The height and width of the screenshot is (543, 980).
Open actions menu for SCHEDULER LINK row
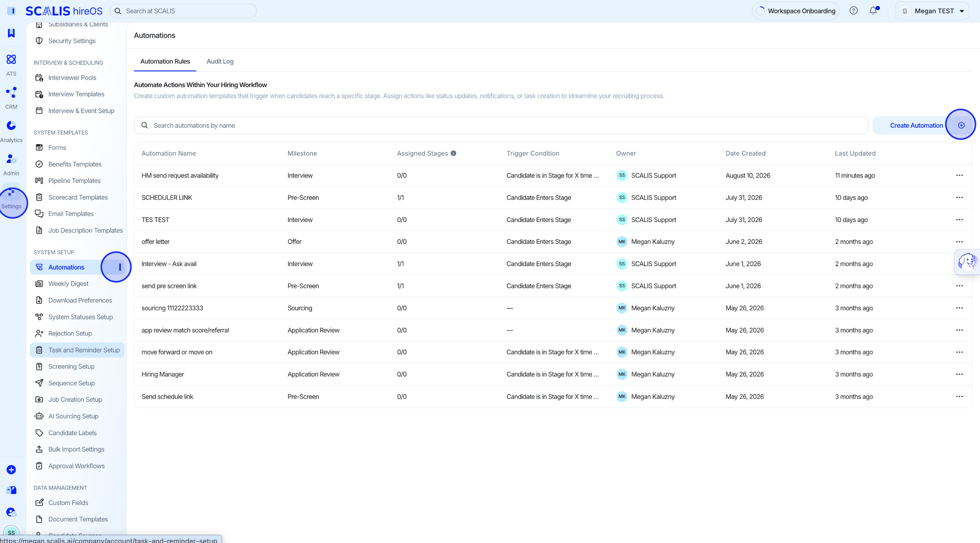coord(959,197)
